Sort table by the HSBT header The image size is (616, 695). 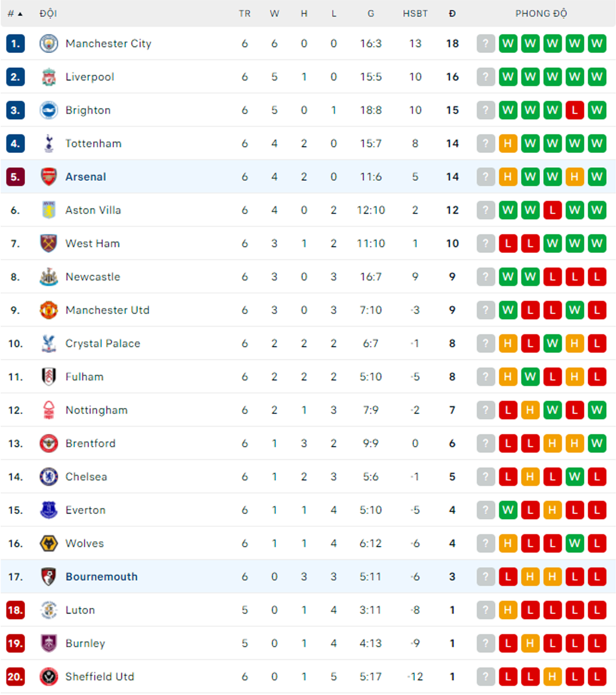click(415, 13)
